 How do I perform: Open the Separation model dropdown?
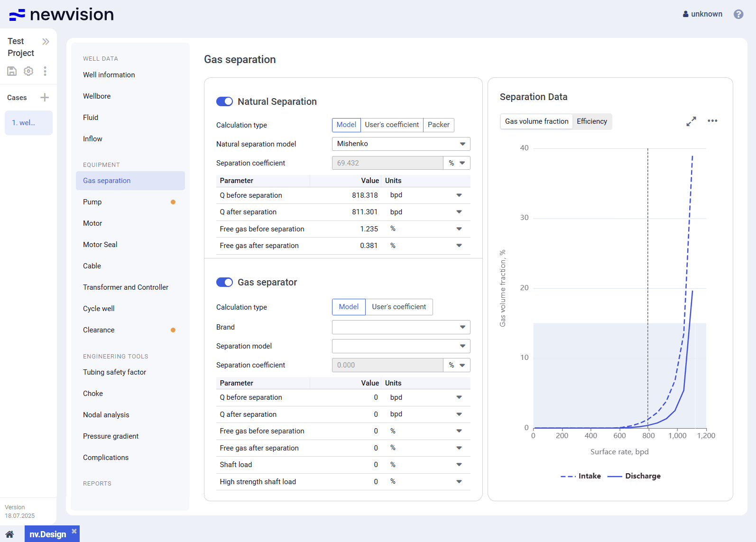tap(401, 346)
